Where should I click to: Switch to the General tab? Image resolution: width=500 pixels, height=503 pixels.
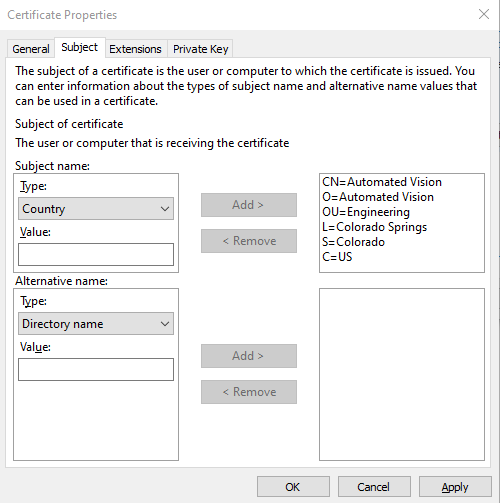[31, 49]
